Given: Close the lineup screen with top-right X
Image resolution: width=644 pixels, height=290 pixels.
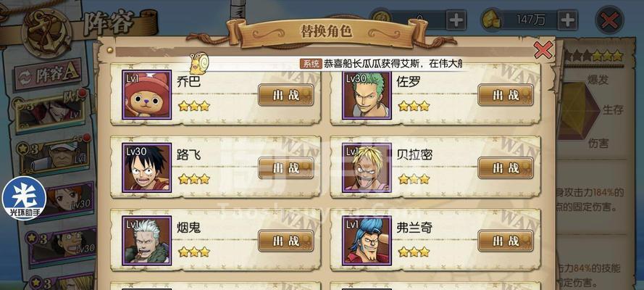Looking at the screenshot, I should point(609,20).
